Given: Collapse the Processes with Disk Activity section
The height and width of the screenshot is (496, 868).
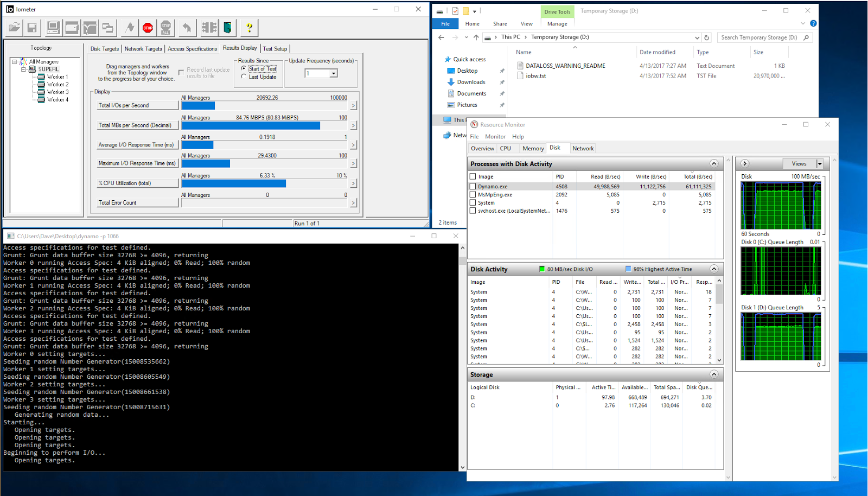Looking at the screenshot, I should 714,164.
